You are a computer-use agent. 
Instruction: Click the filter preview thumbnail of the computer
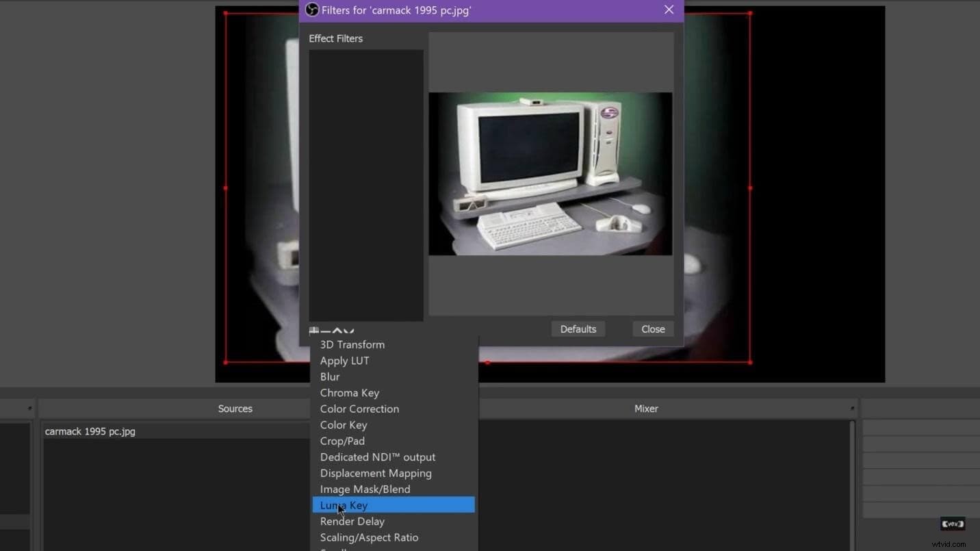coord(550,175)
